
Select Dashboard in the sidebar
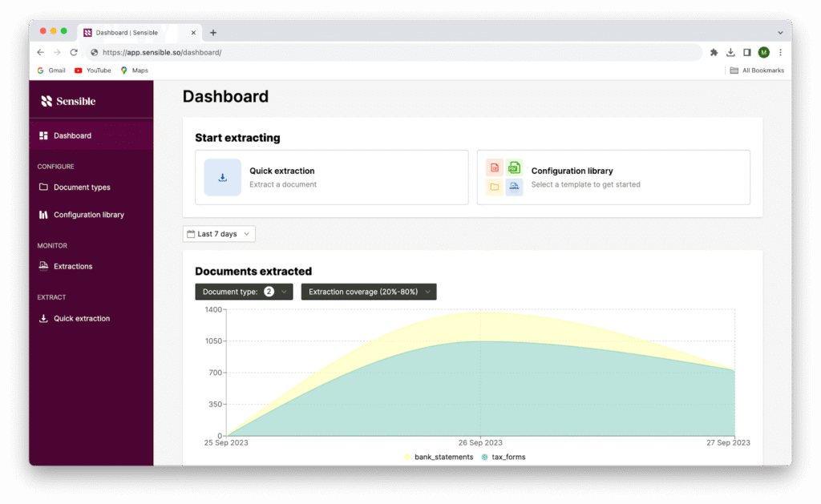[72, 135]
